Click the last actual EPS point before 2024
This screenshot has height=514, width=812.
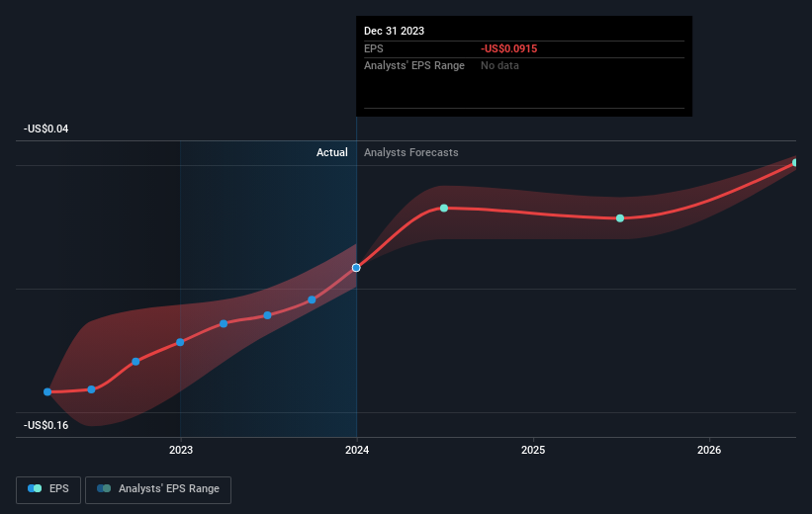(x=312, y=300)
